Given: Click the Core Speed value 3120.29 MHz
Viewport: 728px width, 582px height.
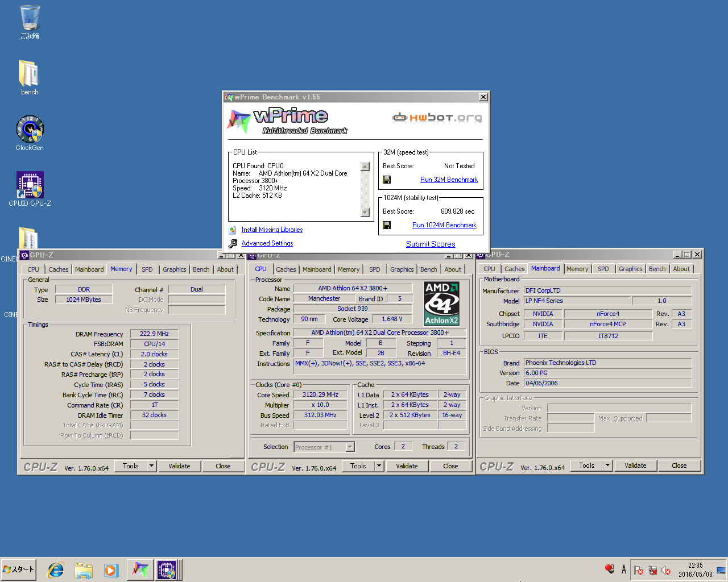Looking at the screenshot, I should [320, 395].
